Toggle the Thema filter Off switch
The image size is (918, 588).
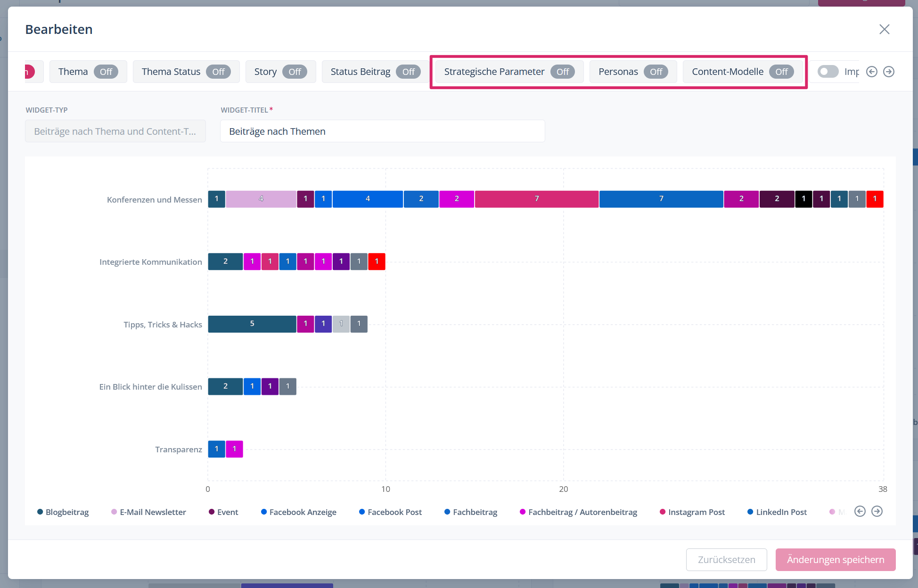(106, 72)
